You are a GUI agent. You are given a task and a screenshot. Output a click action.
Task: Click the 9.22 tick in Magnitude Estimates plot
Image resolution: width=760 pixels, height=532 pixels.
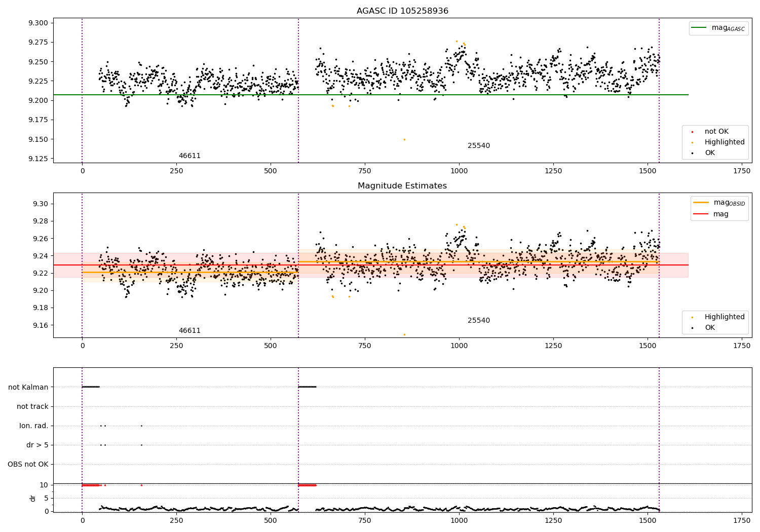(x=40, y=274)
